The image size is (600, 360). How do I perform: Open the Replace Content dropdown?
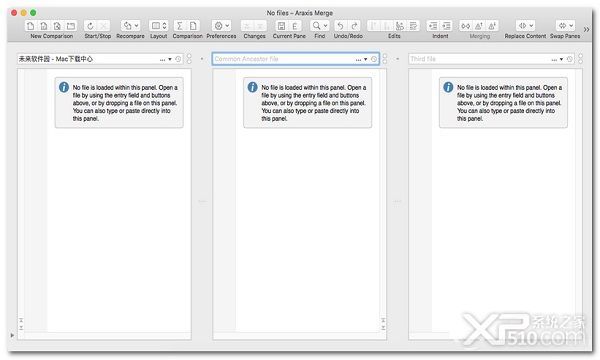point(525,26)
